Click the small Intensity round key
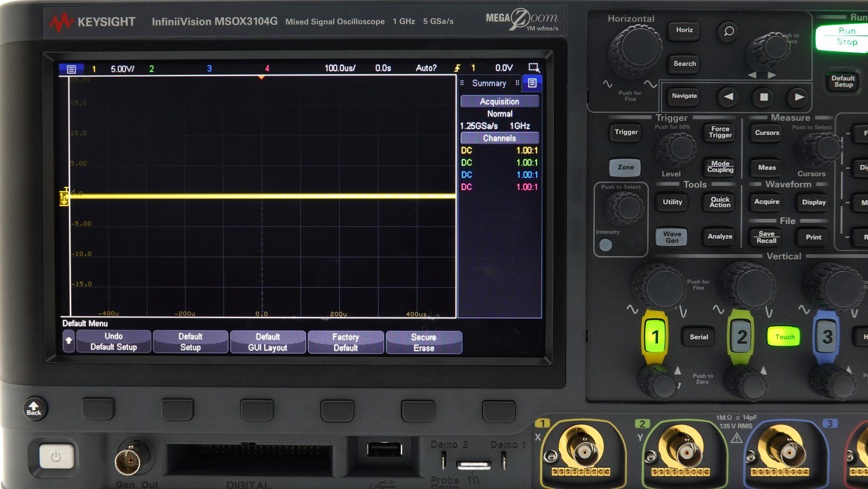This screenshot has height=489, width=868. pyautogui.click(x=606, y=245)
